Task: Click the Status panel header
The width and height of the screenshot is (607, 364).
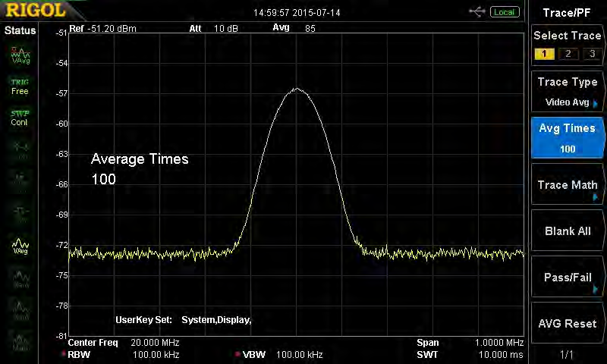Action: [20, 30]
